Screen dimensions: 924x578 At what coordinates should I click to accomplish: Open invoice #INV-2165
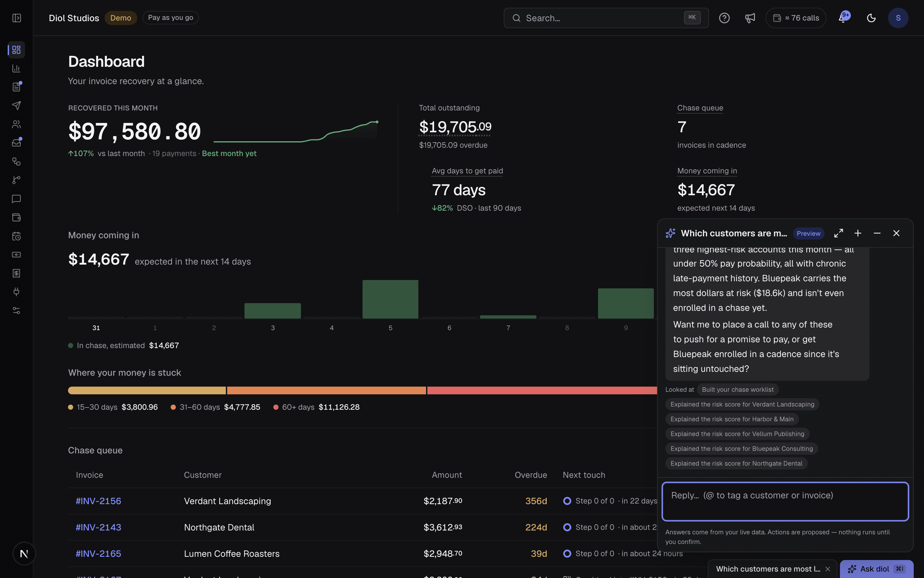pos(98,554)
